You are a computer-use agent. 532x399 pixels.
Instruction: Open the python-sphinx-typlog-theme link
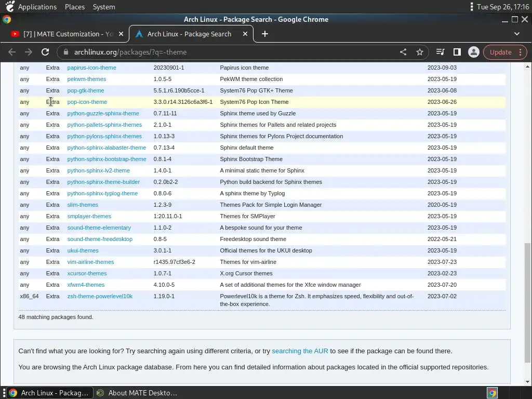pos(102,193)
